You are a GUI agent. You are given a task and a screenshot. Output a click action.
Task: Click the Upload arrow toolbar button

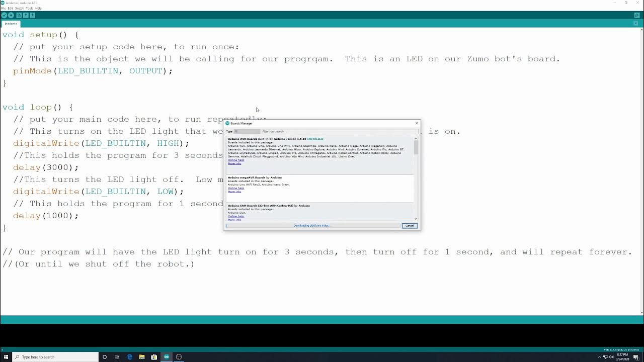tap(11, 15)
